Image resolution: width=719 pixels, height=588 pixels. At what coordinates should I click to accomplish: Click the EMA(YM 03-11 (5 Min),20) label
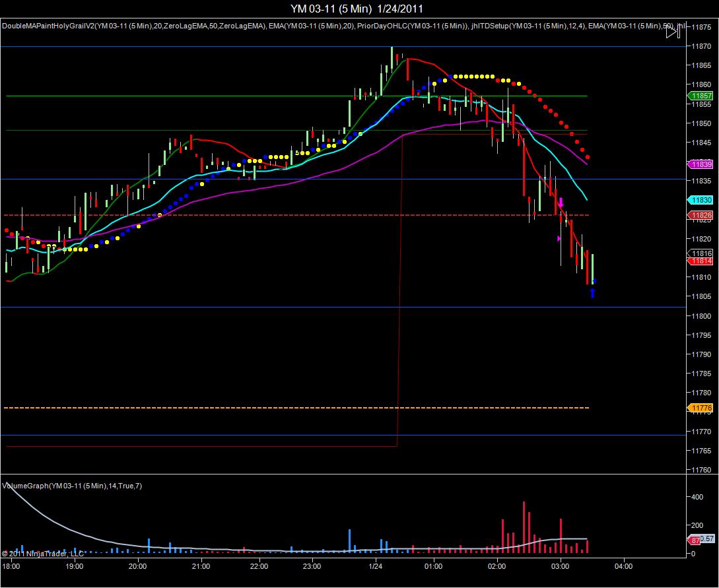click(x=312, y=26)
